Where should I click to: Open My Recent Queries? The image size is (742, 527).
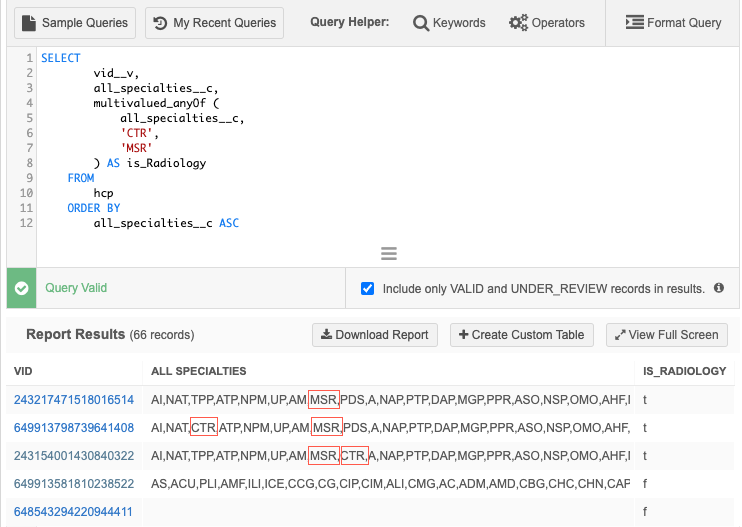coord(214,23)
